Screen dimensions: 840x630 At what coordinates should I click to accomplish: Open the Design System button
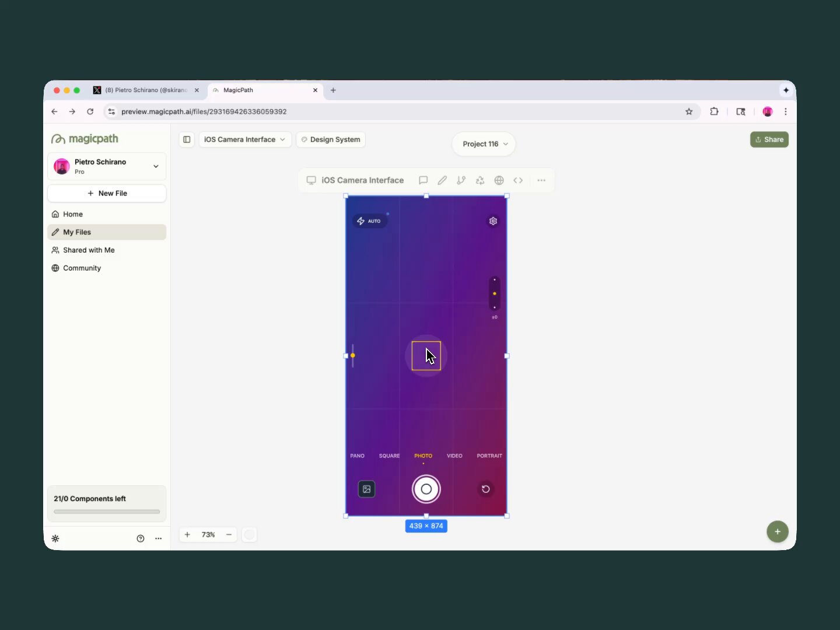point(331,139)
